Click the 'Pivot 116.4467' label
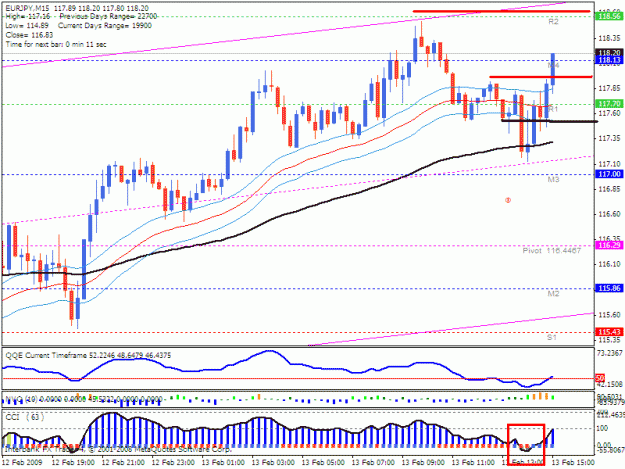625x469 pixels. coord(552,251)
